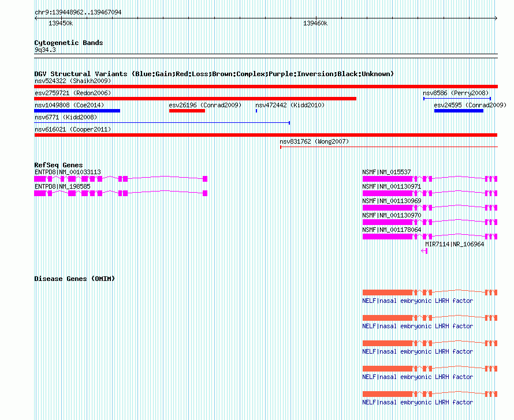Viewport: 514px width, 420px height.
Task: Click the nsv1049808 (Coe2014) variant label
Action: pyautogui.click(x=69, y=105)
